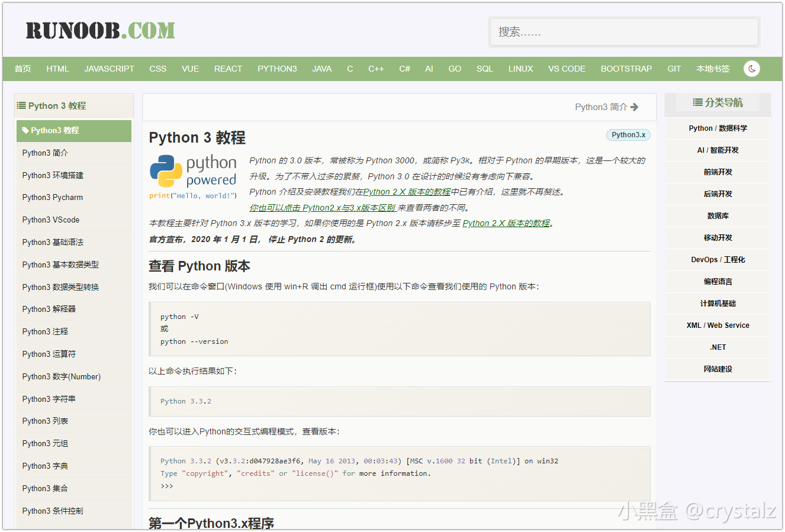Open GO in the nav bar

[x=455, y=69]
